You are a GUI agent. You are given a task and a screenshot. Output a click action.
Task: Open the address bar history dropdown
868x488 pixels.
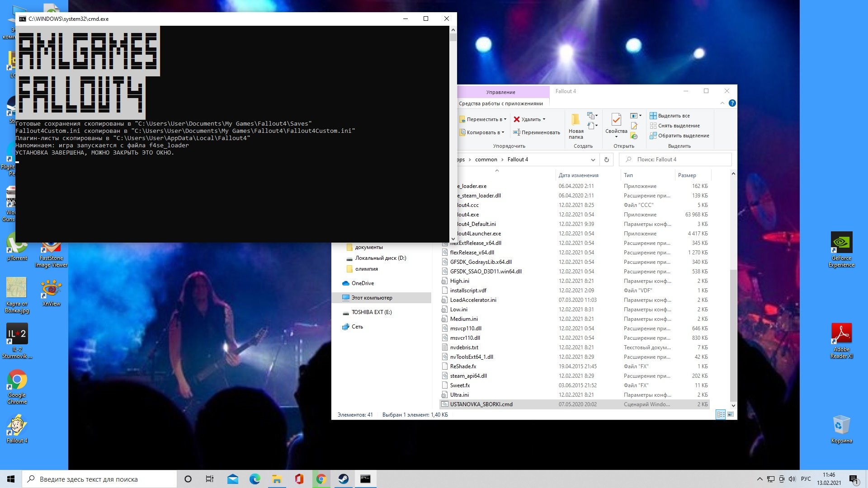click(593, 160)
